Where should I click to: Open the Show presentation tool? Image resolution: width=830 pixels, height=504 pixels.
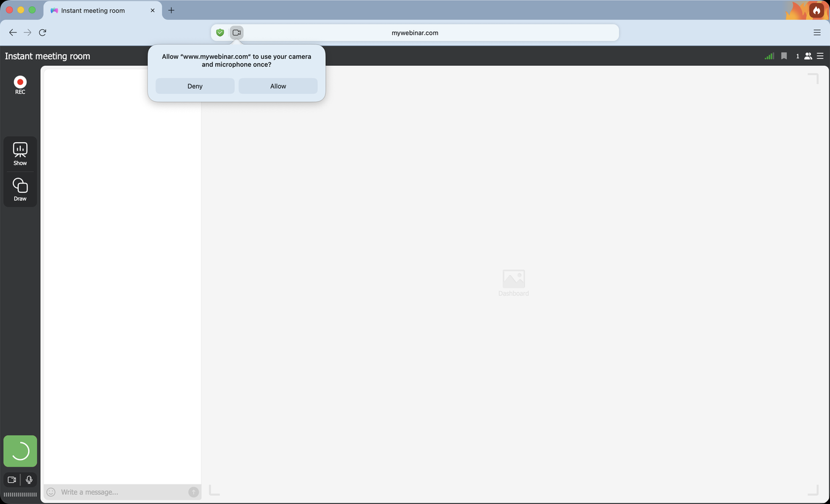coord(20,154)
